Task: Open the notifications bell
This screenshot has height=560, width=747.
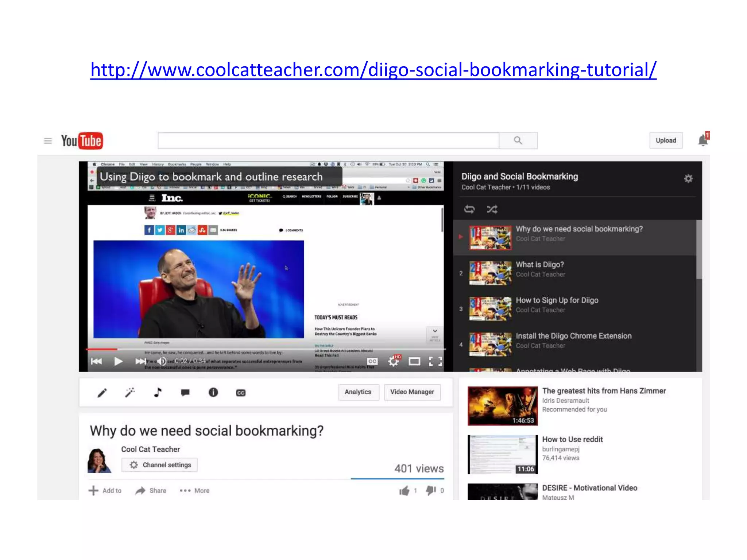Action: 703,140
